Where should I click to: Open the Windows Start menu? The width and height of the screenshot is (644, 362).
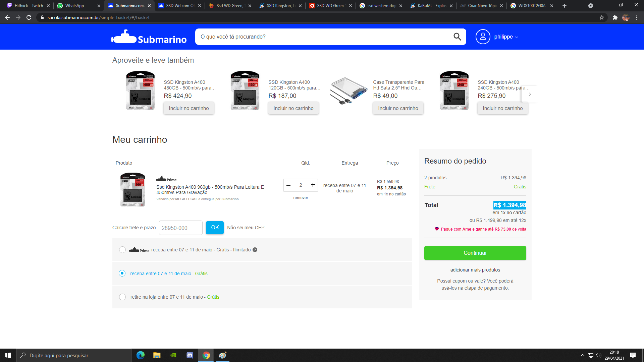(8, 355)
